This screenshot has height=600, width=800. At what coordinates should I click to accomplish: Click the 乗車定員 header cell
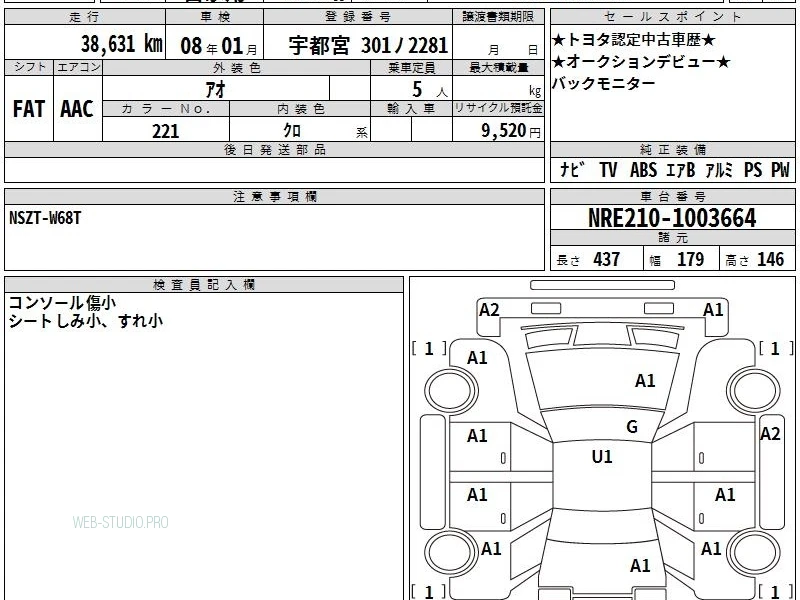[412, 68]
